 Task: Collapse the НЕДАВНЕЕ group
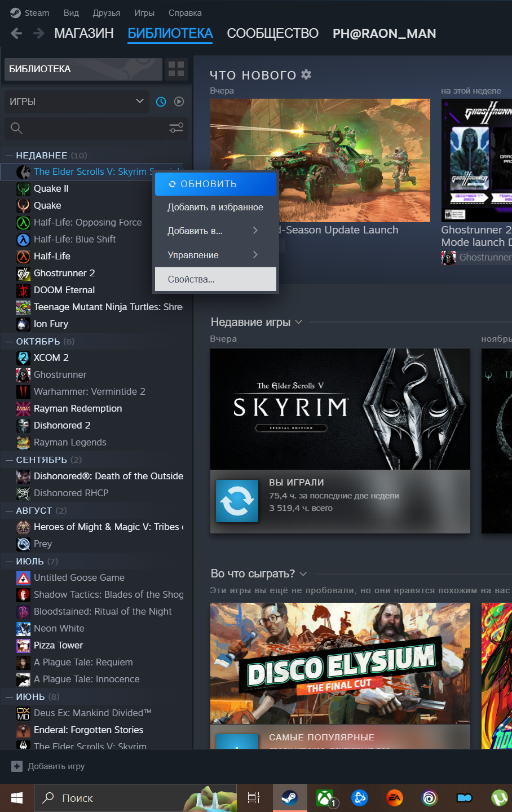coord(9,155)
